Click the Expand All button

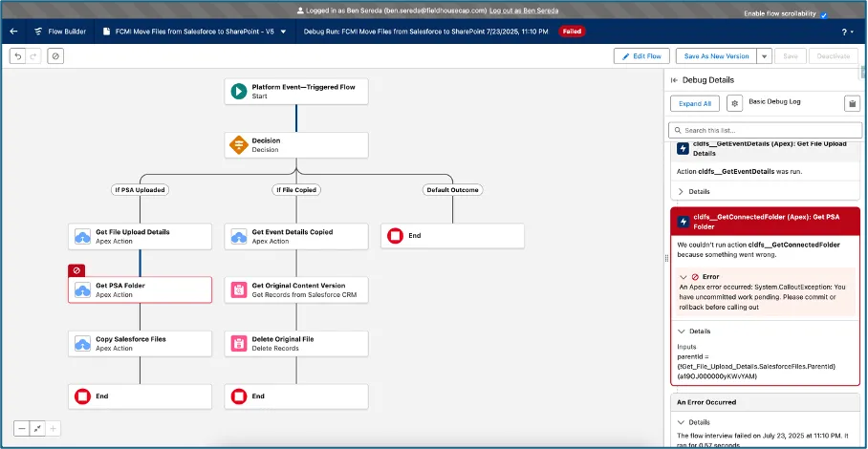point(695,103)
